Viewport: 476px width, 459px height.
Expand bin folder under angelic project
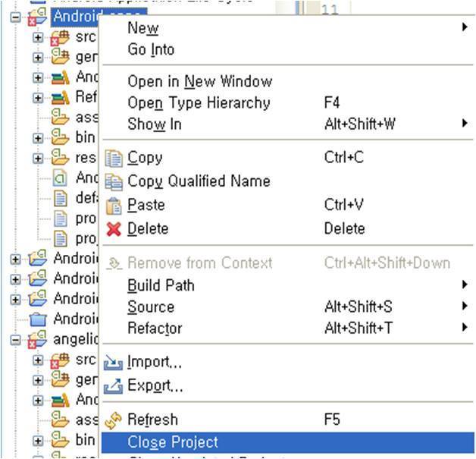coord(38,441)
